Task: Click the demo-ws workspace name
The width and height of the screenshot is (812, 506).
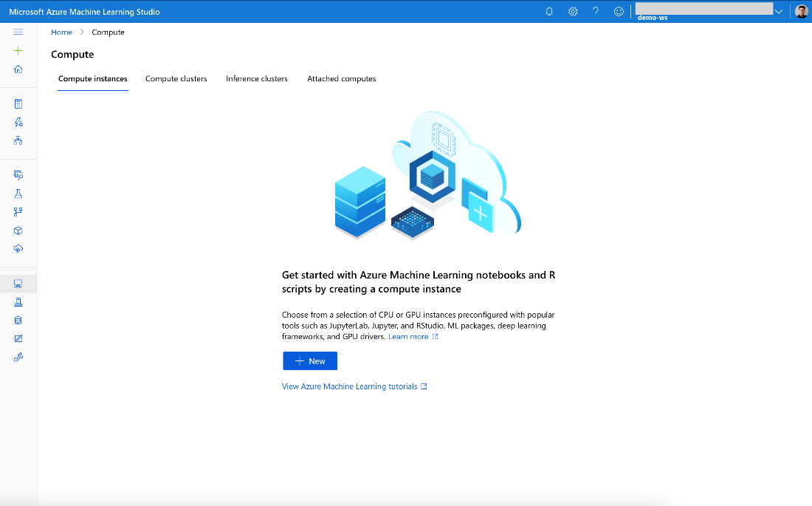Action: (653, 18)
